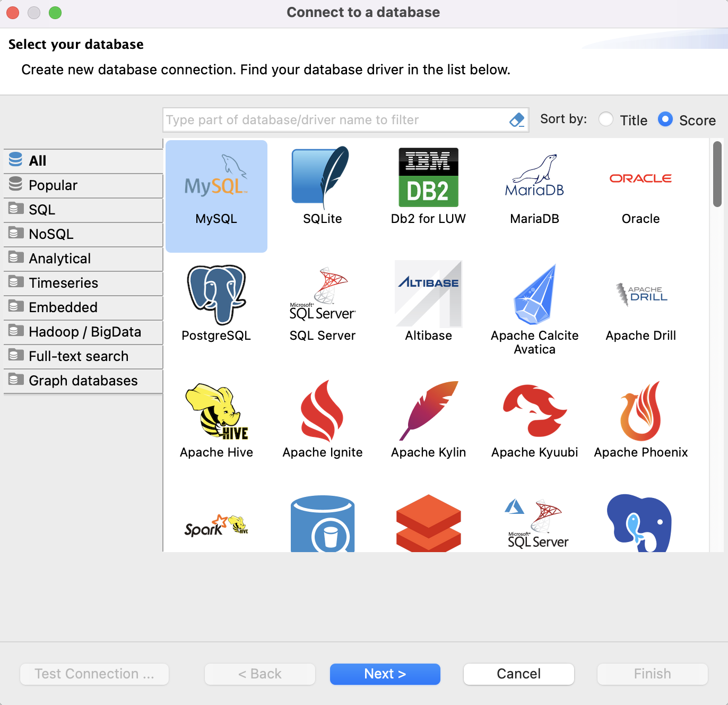This screenshot has width=728, height=705.
Task: Open the Graph databases category
Action: click(83, 381)
